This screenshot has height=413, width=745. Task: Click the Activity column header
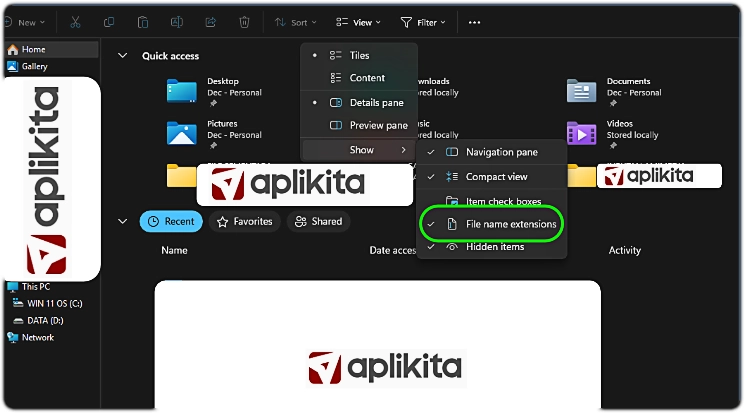pyautogui.click(x=624, y=250)
